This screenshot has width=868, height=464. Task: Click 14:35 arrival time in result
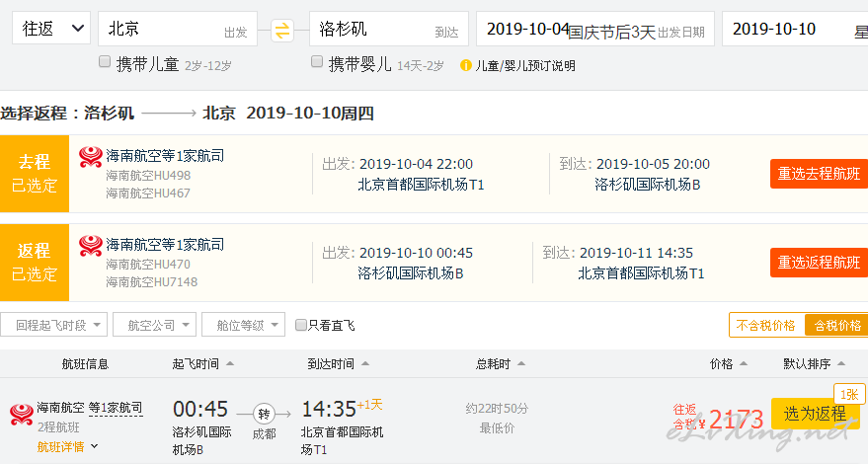329,409
